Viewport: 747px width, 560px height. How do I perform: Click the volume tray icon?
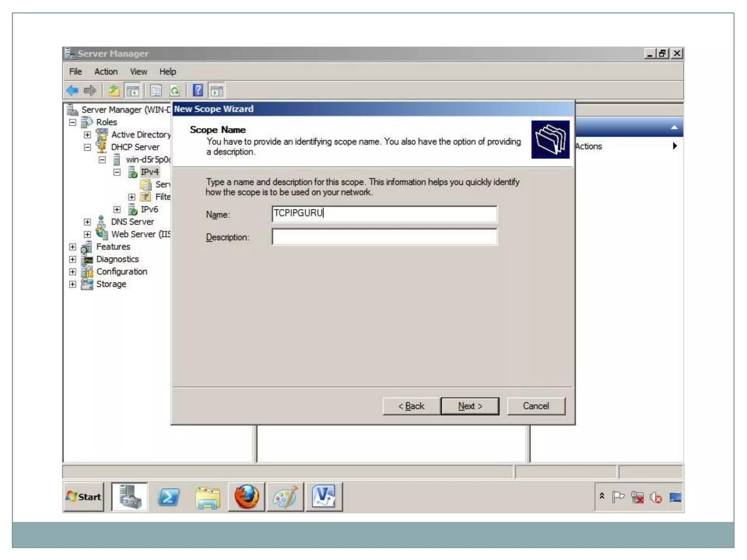point(656,497)
